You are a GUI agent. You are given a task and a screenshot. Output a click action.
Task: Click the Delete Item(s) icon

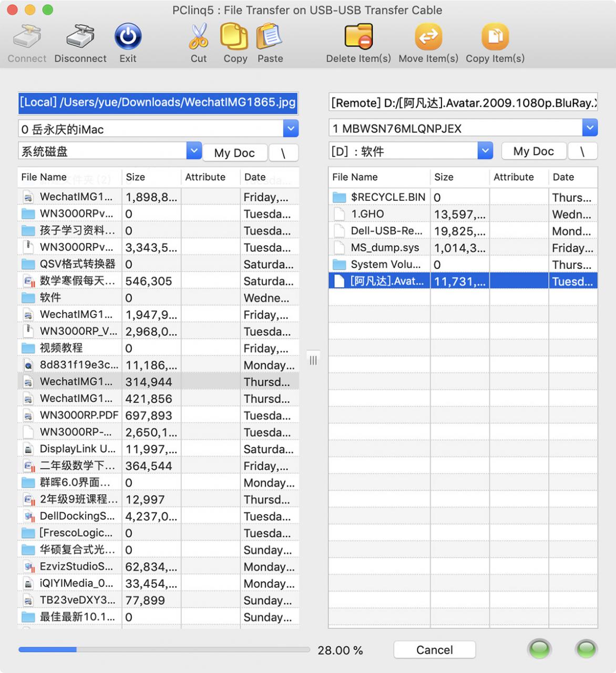358,36
